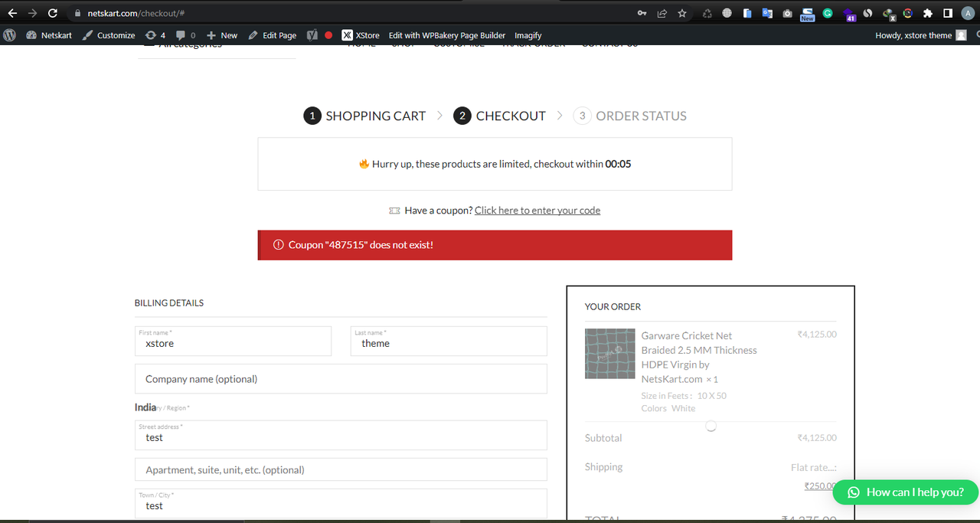Open Howdy, xstore theme account menu

click(x=921, y=35)
